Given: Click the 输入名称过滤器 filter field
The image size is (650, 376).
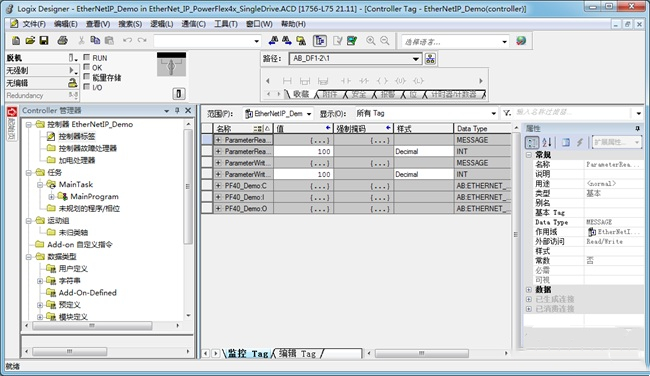Looking at the screenshot, I should click(x=574, y=113).
